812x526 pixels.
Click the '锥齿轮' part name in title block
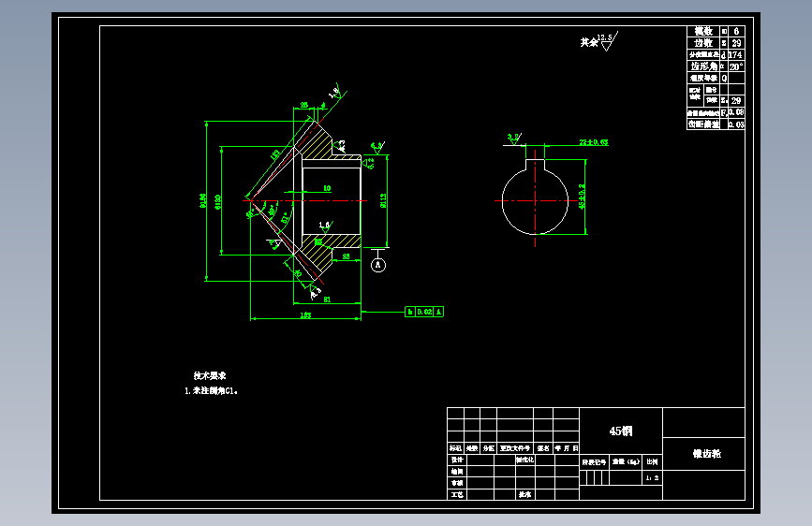707,454
